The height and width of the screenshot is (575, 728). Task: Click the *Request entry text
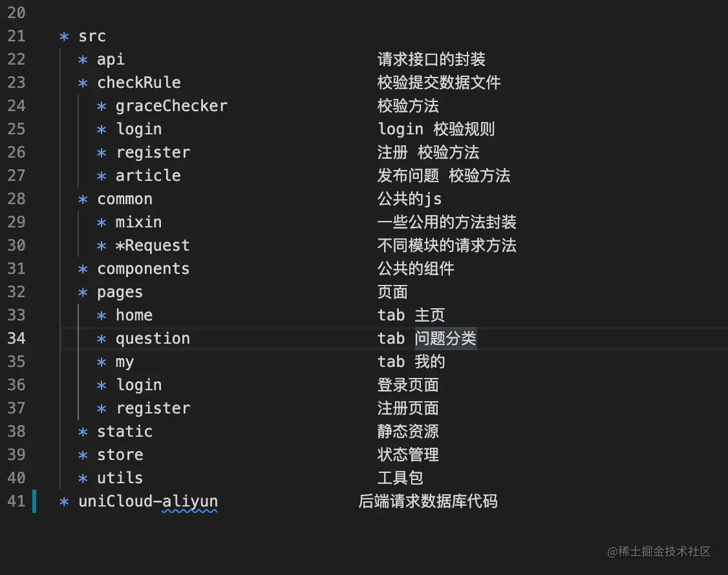pyautogui.click(x=153, y=246)
